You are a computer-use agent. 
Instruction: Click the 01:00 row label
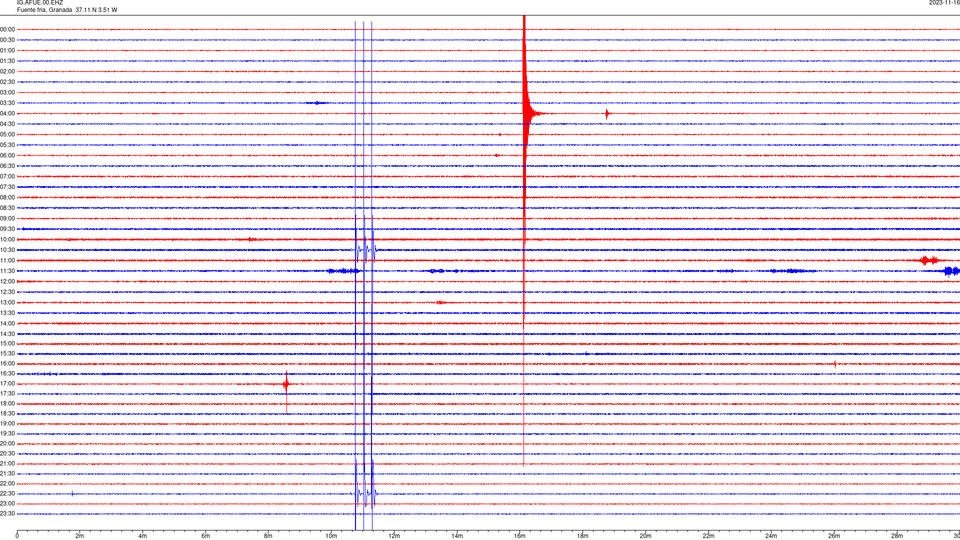(8, 50)
